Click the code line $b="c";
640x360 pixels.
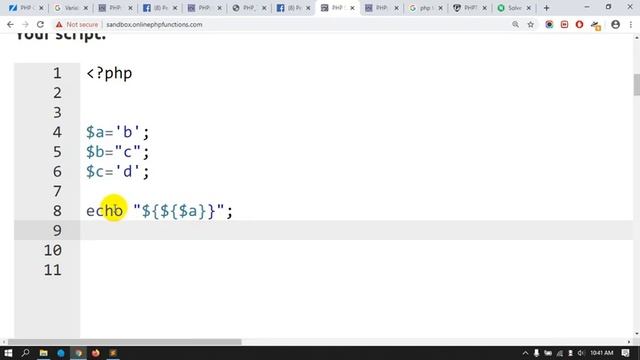[118, 152]
